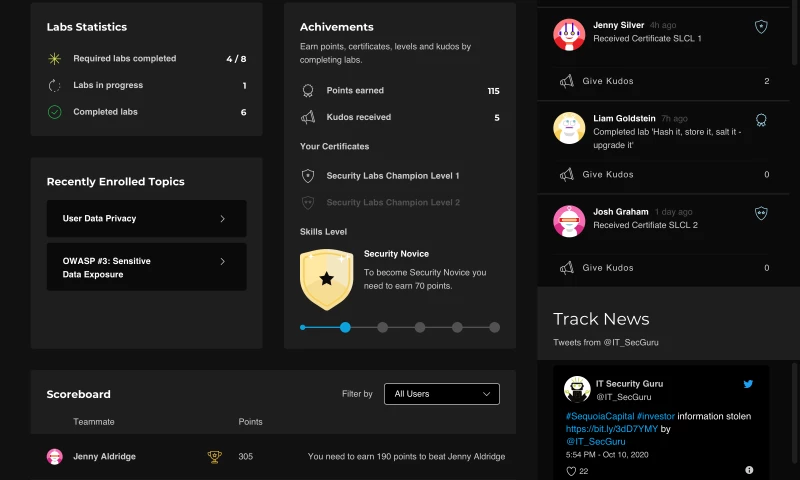The width and height of the screenshot is (800, 480).
Task: Click megaphone icon under Jenny Silver's post
Action: [x=566, y=81]
